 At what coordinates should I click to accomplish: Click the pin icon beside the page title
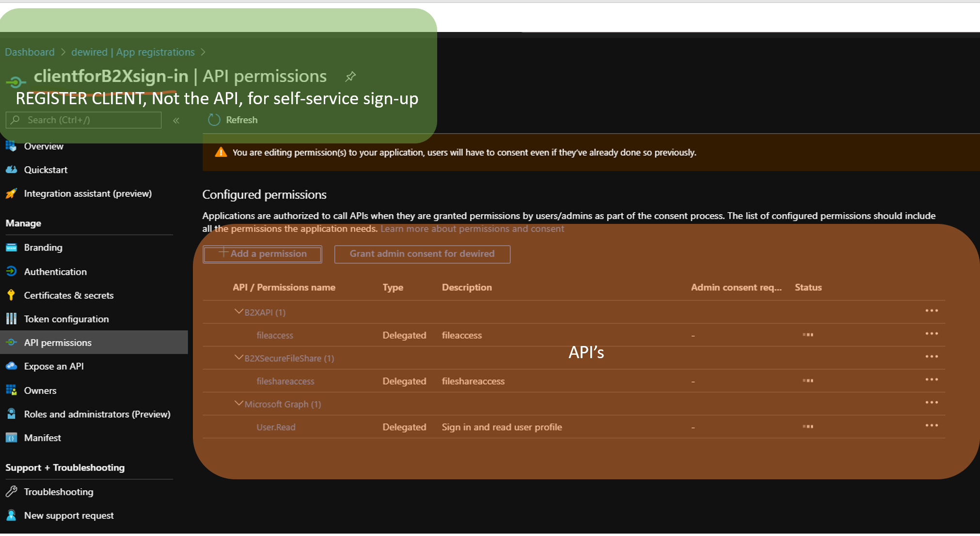pyautogui.click(x=350, y=77)
